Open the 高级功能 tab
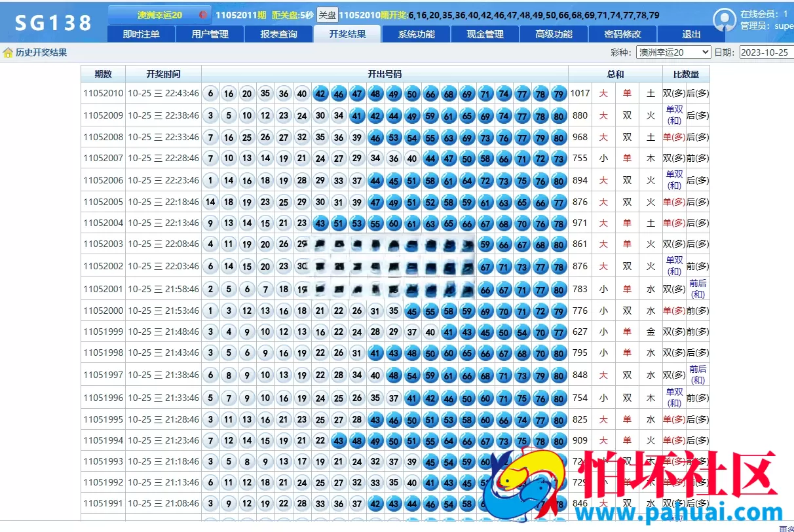The width and height of the screenshot is (794, 532). click(554, 34)
